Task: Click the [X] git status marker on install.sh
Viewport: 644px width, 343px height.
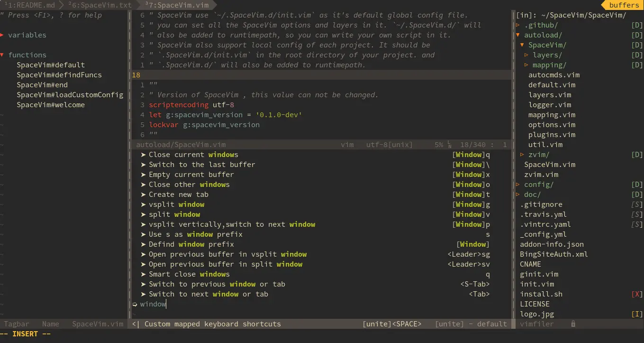Action: click(x=637, y=294)
